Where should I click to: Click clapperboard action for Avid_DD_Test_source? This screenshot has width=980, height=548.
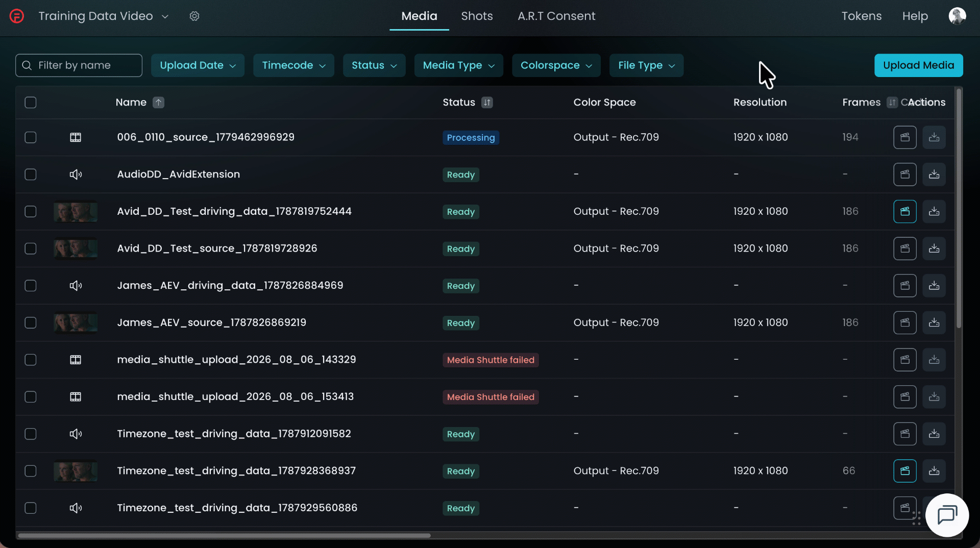tap(905, 248)
